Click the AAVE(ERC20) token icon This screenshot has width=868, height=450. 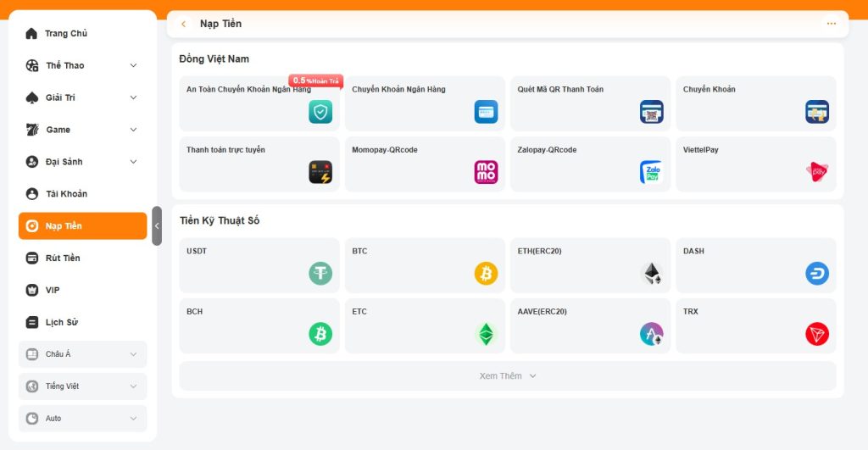[651, 334]
